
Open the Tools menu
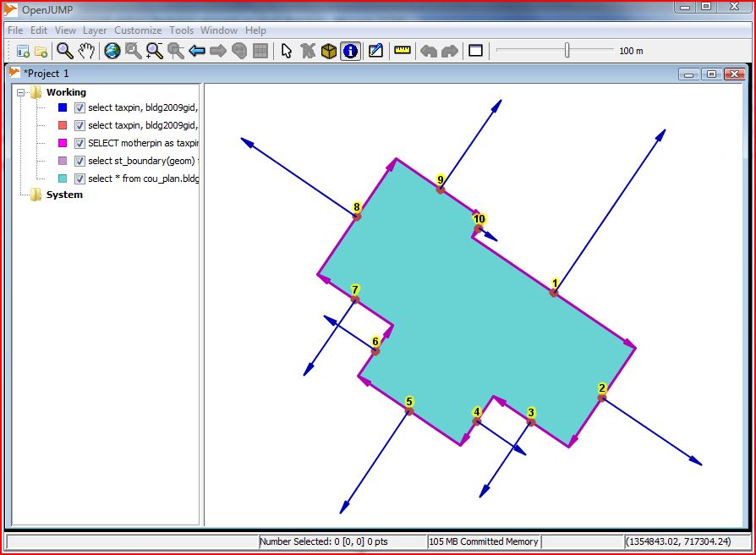point(181,30)
